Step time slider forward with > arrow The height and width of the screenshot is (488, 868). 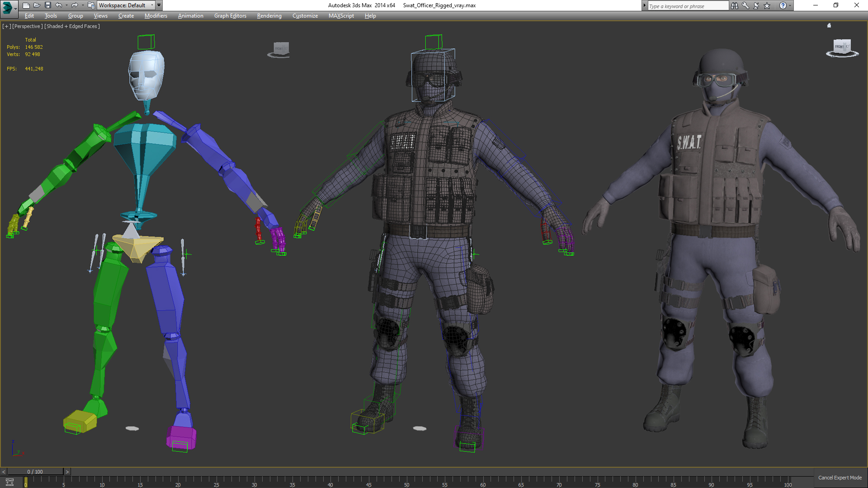(x=67, y=472)
